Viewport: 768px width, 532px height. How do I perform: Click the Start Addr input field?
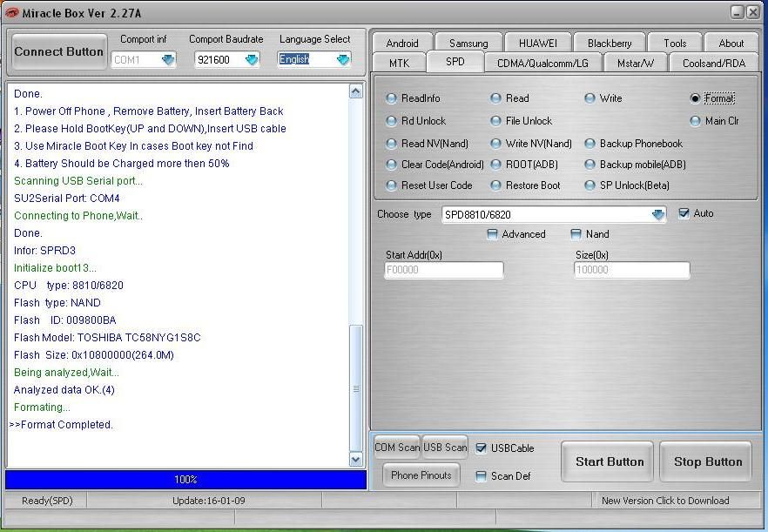pos(444,271)
